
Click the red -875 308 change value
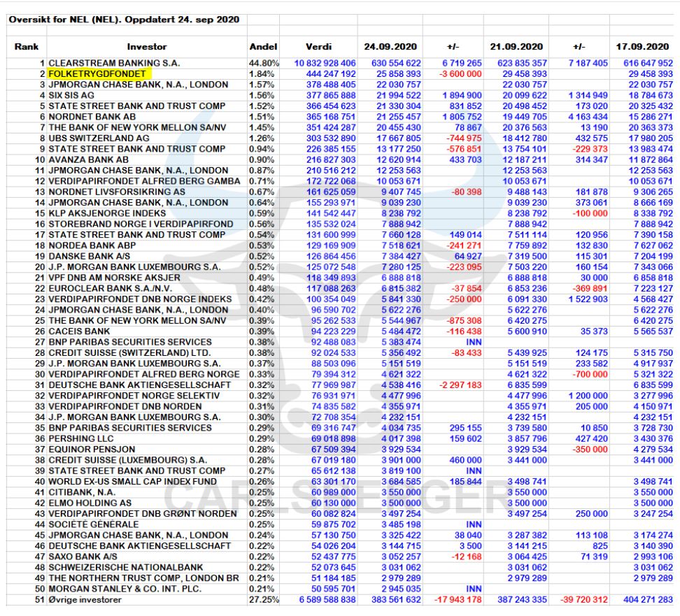[x=464, y=321]
